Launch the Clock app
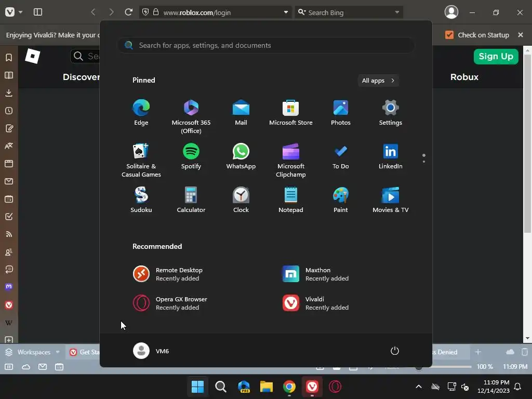 pos(241,200)
